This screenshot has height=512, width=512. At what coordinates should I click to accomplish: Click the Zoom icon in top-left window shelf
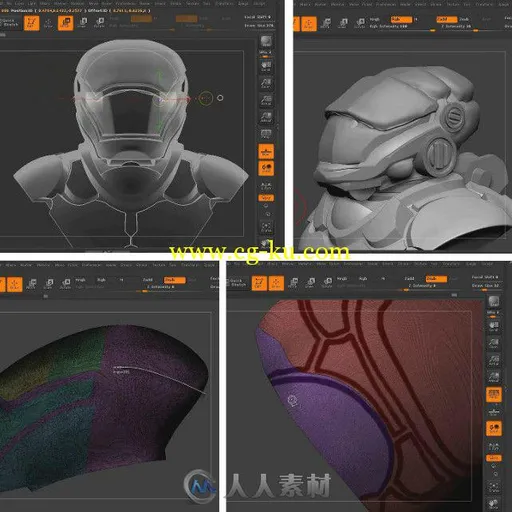(266, 83)
